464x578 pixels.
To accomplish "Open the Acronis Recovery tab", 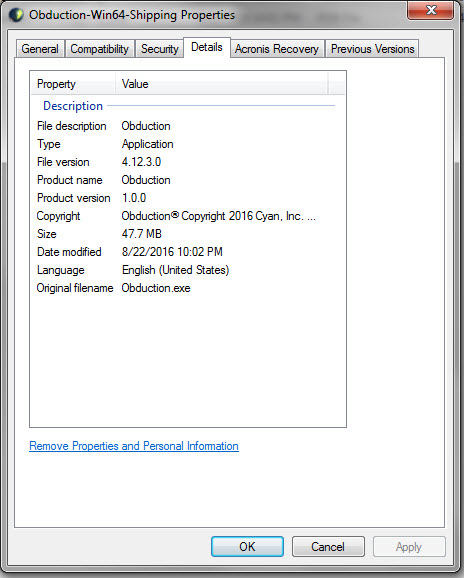I will click(277, 49).
